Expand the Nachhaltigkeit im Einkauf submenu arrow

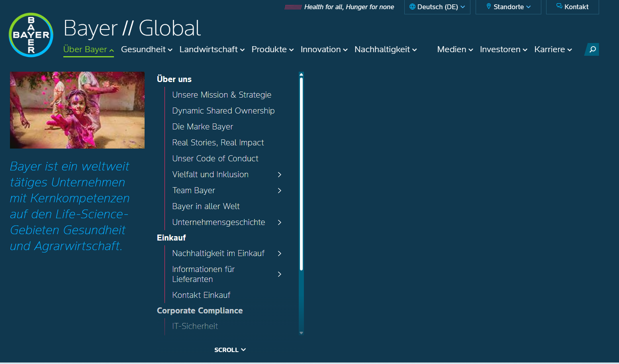(x=280, y=253)
